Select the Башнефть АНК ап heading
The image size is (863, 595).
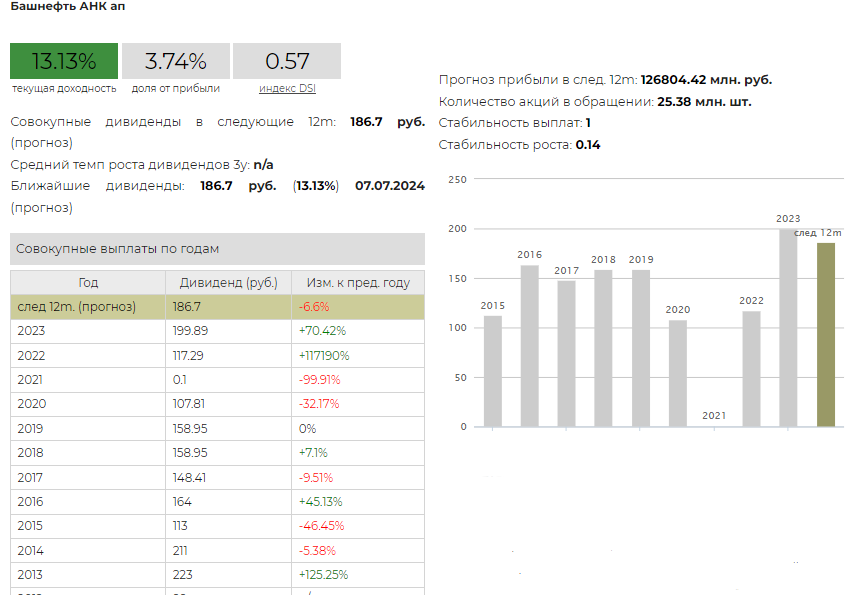pos(68,6)
